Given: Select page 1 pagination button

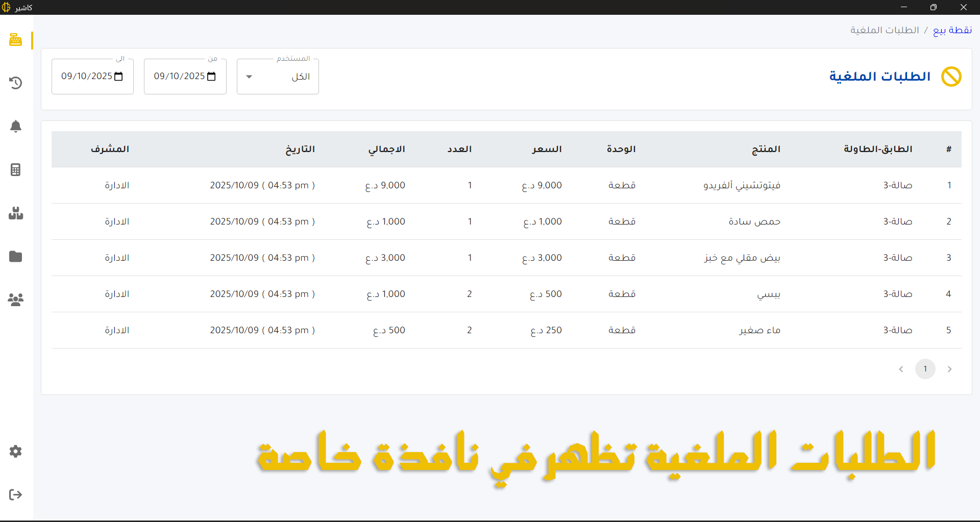Looking at the screenshot, I should pos(925,369).
